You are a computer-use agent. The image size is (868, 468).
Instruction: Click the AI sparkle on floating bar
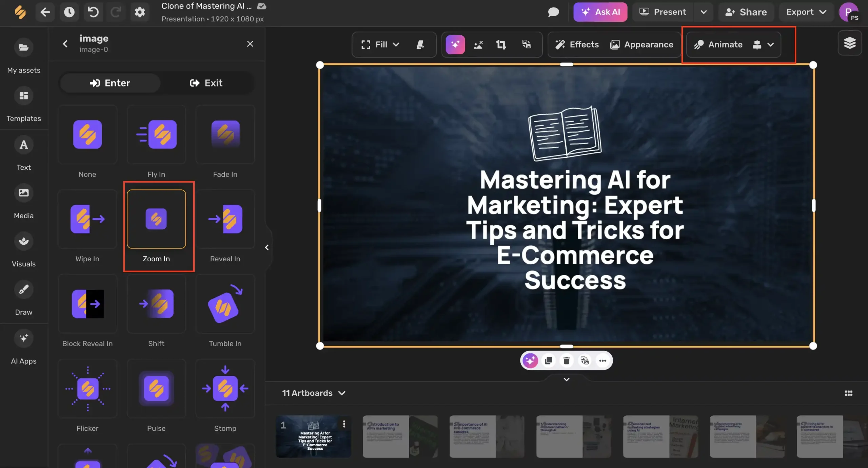530,360
